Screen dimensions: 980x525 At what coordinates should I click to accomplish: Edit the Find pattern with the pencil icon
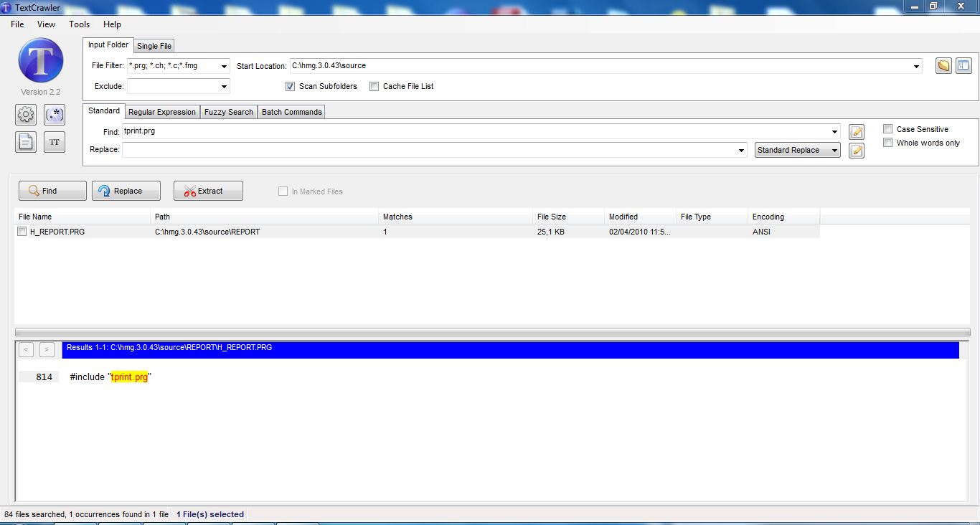pyautogui.click(x=856, y=131)
